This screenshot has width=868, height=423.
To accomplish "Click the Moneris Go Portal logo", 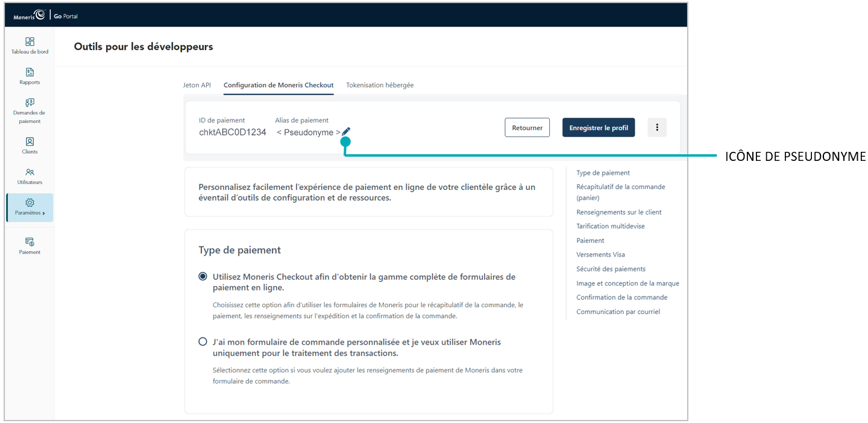I will (x=45, y=16).
